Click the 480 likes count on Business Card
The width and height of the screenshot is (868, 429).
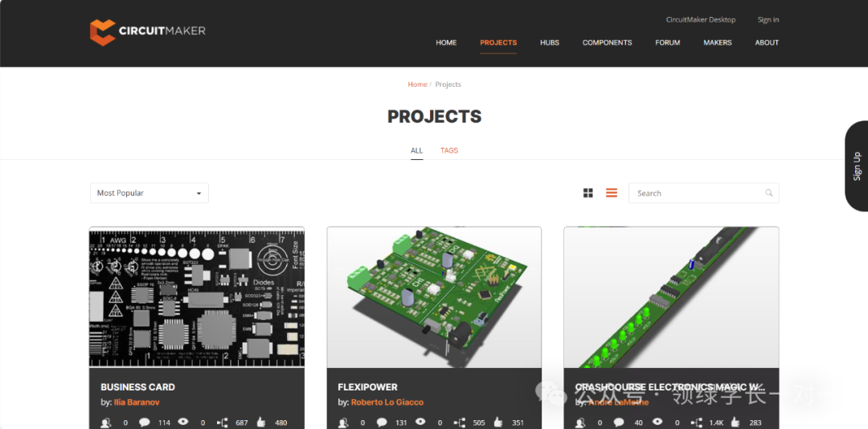(x=281, y=423)
